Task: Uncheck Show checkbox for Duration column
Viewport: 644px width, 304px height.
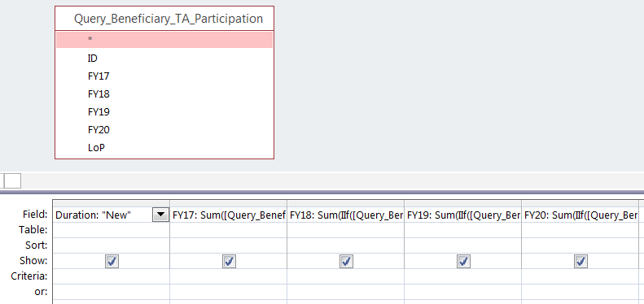Action: 112,261
